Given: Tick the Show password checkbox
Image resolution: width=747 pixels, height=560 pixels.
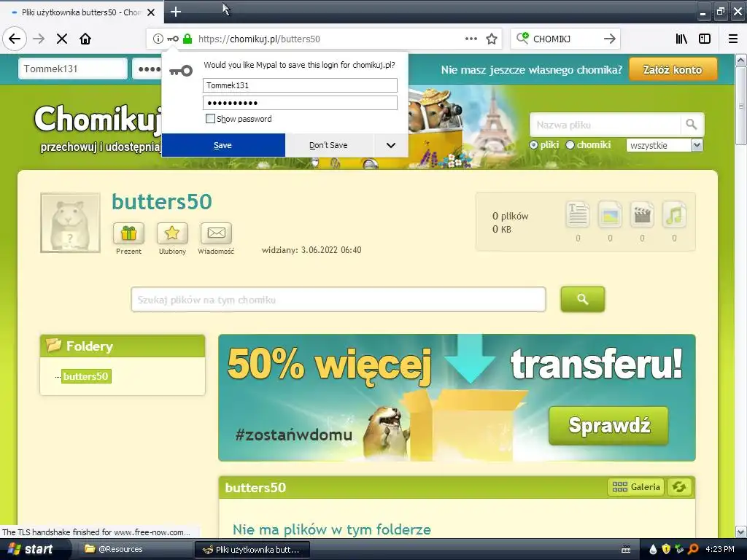Looking at the screenshot, I should tap(210, 119).
